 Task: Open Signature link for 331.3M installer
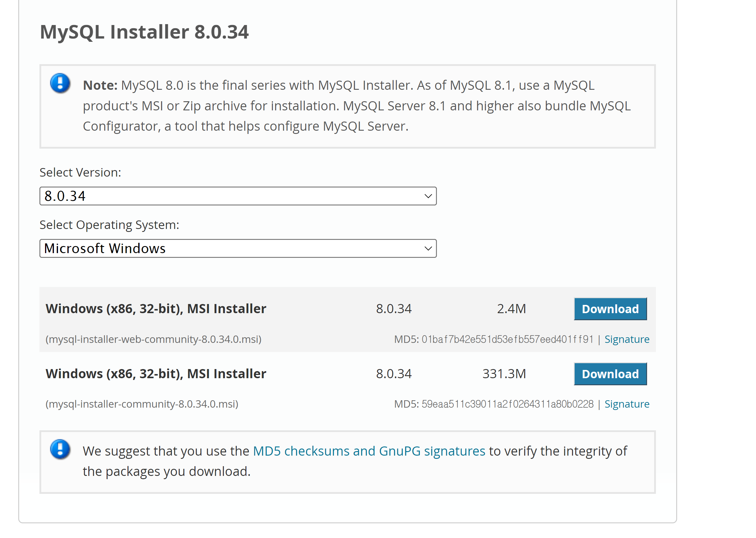click(x=626, y=404)
